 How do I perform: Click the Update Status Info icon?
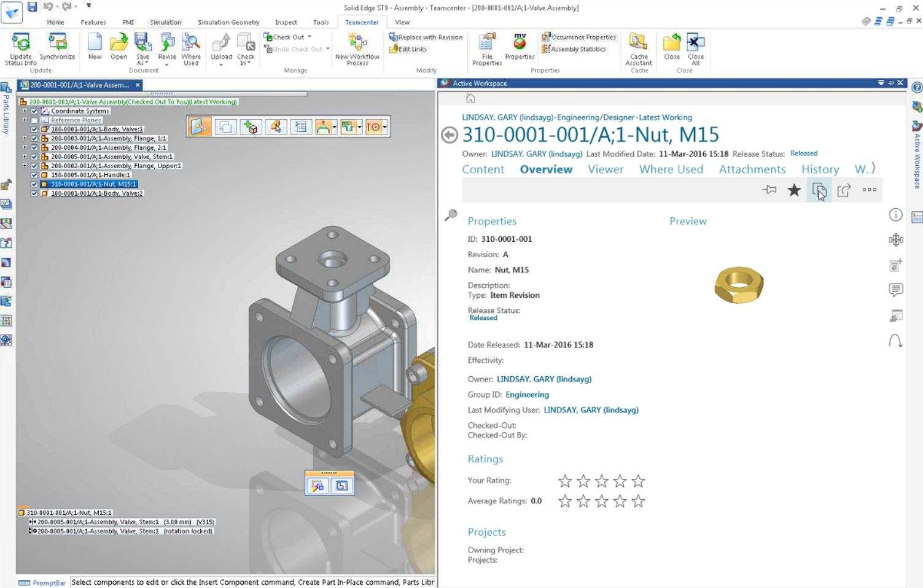[x=21, y=49]
